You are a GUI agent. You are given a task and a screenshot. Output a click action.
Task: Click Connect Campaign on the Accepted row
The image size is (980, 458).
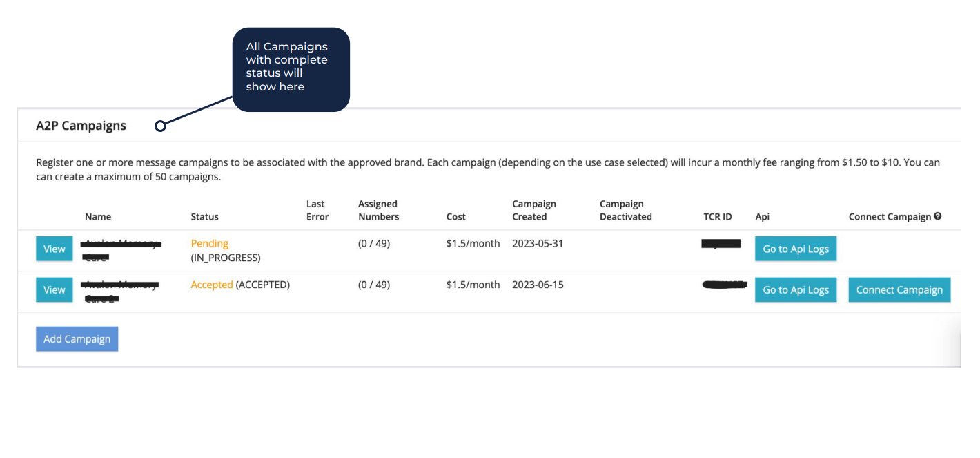click(x=899, y=289)
